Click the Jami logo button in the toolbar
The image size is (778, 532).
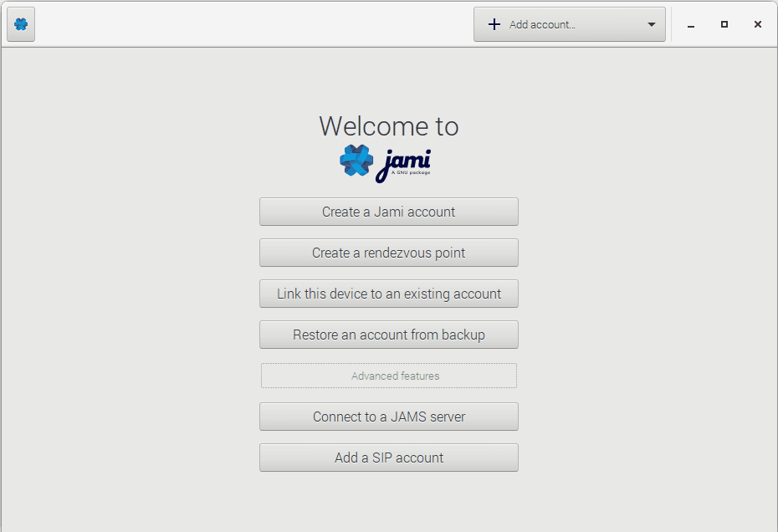[x=20, y=24]
